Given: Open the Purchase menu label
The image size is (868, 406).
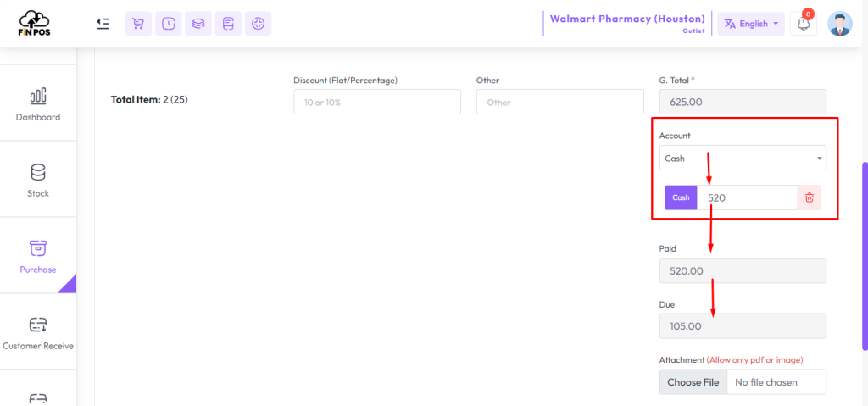Looking at the screenshot, I should [37, 270].
